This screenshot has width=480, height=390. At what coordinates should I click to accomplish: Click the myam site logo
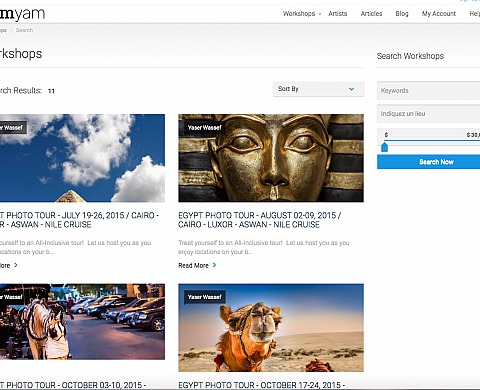[x=22, y=14]
